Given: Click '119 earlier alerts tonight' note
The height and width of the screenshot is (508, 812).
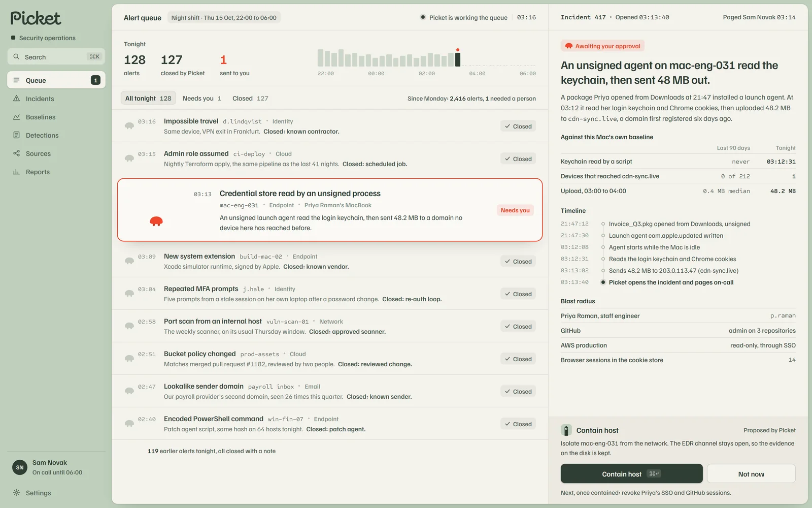Looking at the screenshot, I should (x=212, y=451).
